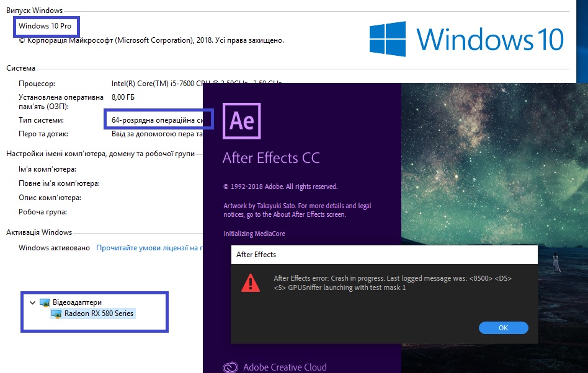Click the Перо та дотик label

pos(43,134)
